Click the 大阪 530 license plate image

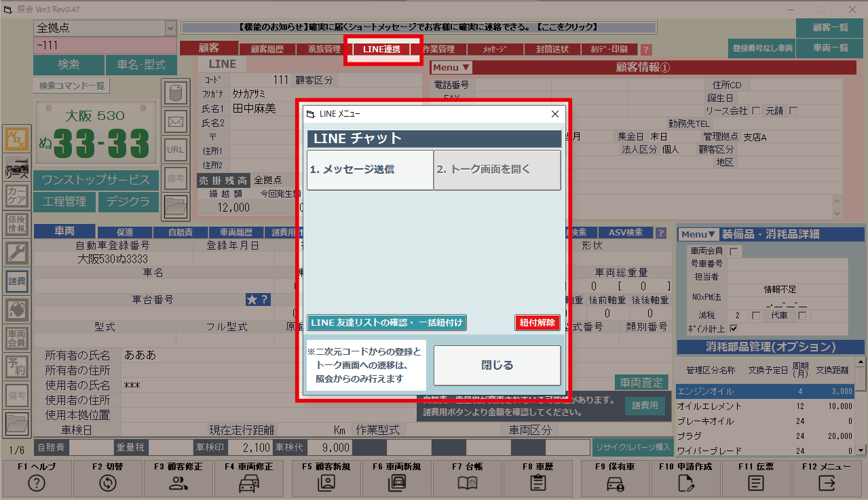click(x=96, y=133)
